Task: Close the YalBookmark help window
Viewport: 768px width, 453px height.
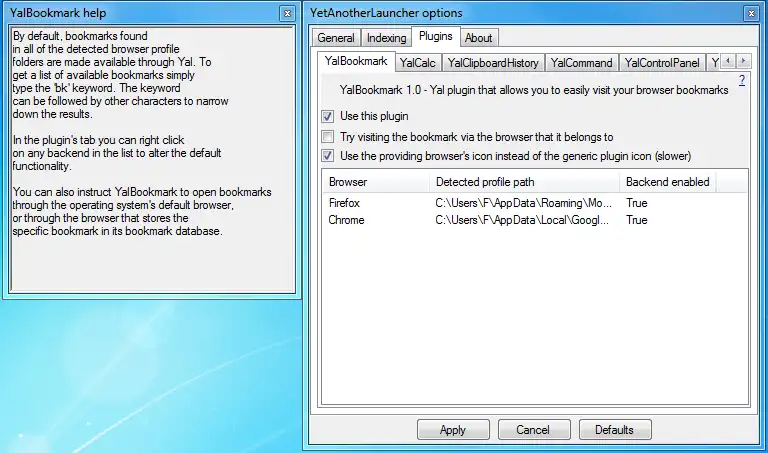Action: click(288, 14)
